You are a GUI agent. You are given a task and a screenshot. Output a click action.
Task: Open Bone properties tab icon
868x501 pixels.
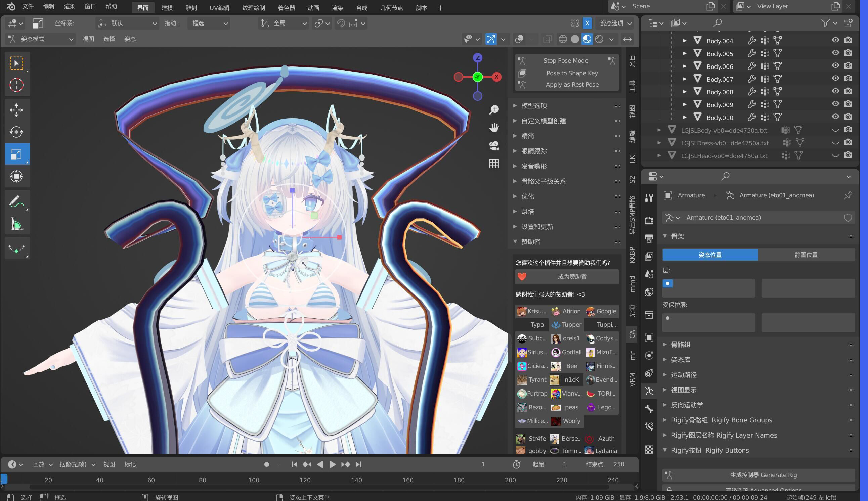pyautogui.click(x=649, y=409)
